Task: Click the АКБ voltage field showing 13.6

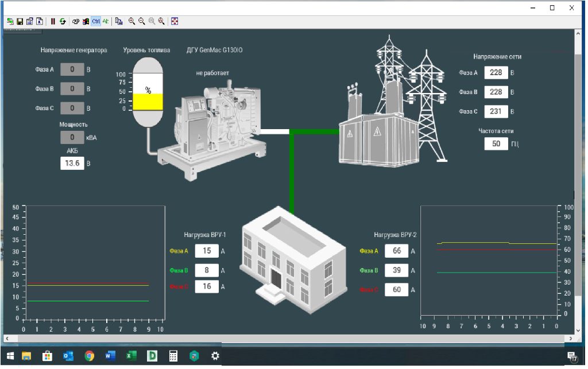Action: coord(72,164)
